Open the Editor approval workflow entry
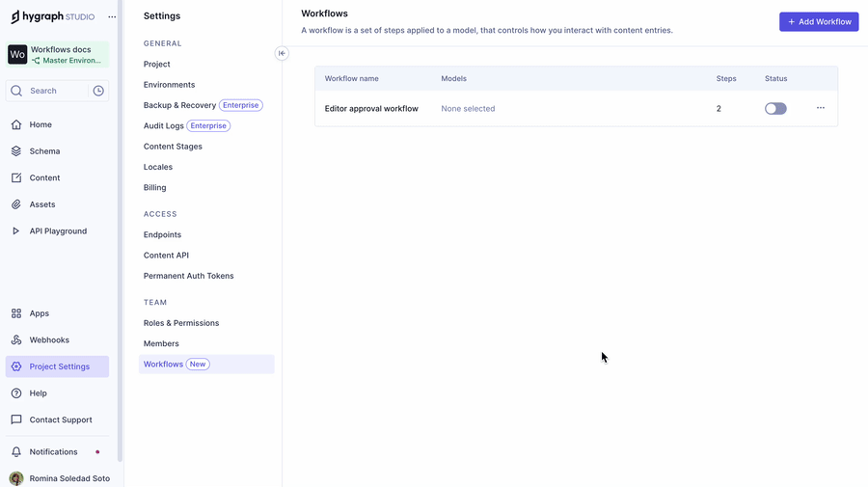This screenshot has width=868, height=487. click(371, 109)
